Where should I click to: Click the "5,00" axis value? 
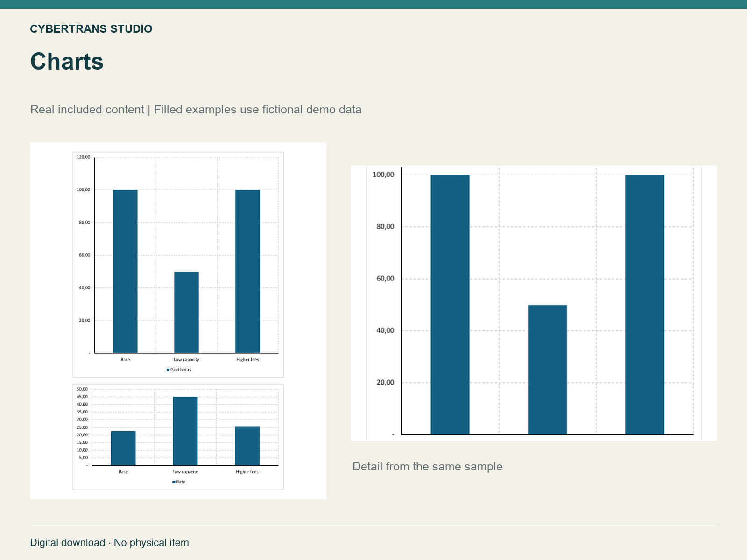83,458
